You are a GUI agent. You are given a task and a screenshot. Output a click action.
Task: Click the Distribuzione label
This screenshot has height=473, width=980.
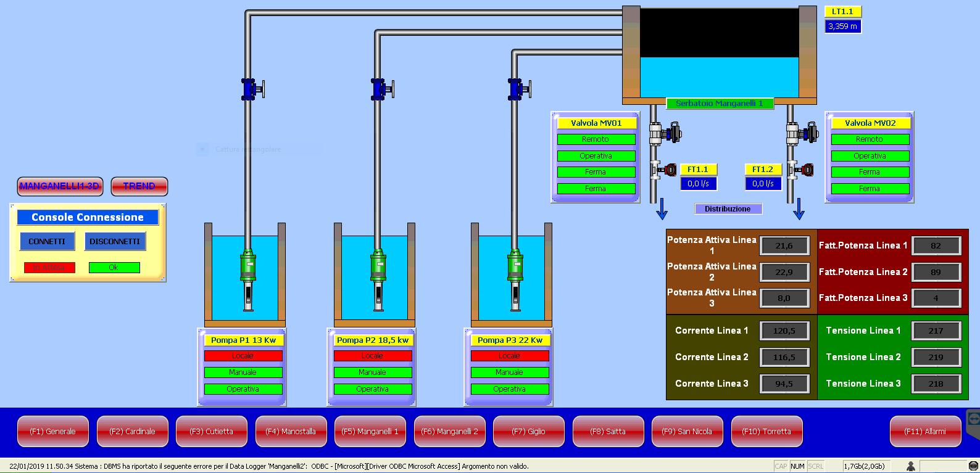click(x=728, y=209)
